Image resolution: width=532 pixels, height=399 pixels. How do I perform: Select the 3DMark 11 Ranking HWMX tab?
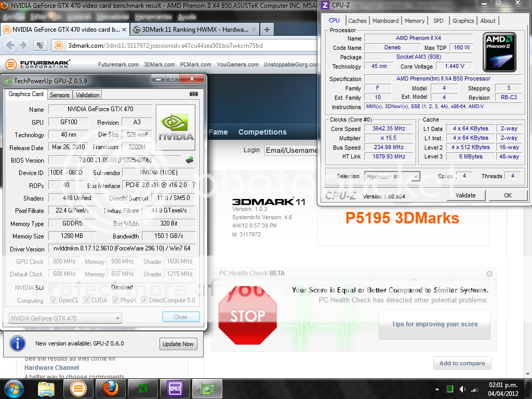(194, 30)
